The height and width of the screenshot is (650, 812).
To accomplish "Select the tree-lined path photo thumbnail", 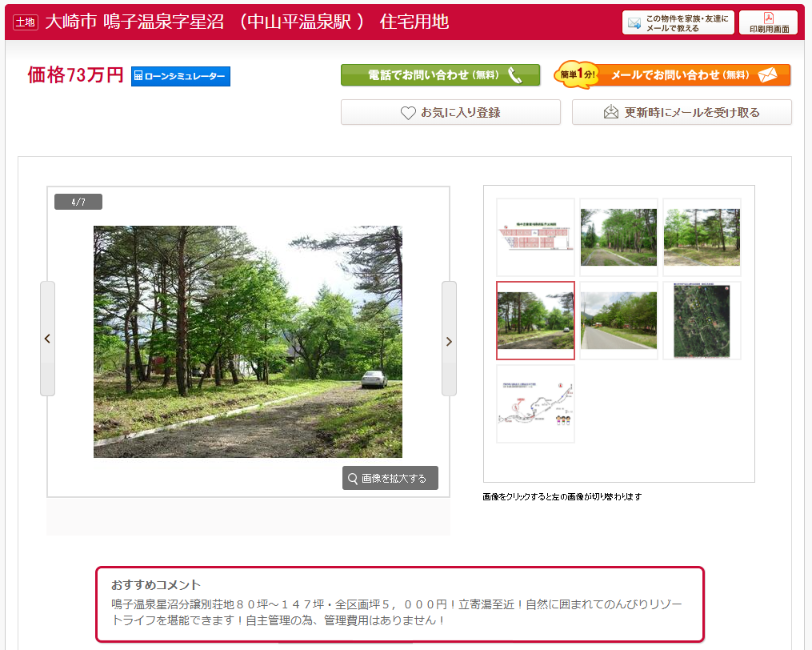I will [619, 237].
